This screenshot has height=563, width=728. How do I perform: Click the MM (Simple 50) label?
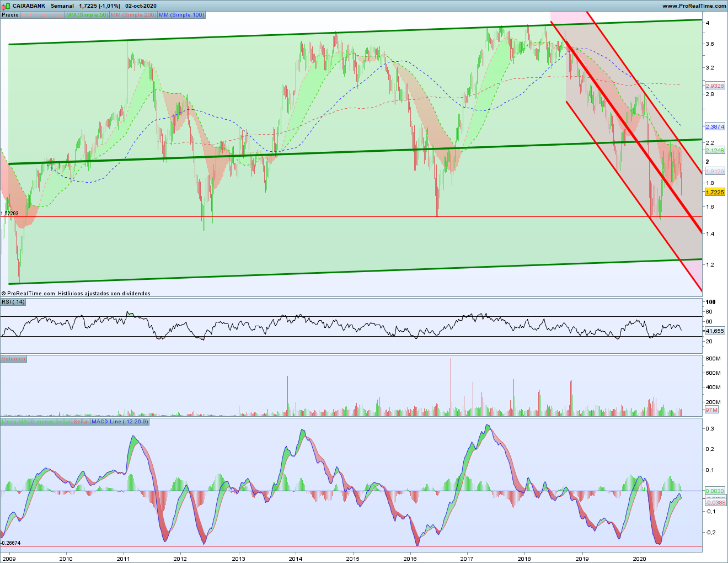click(x=87, y=15)
